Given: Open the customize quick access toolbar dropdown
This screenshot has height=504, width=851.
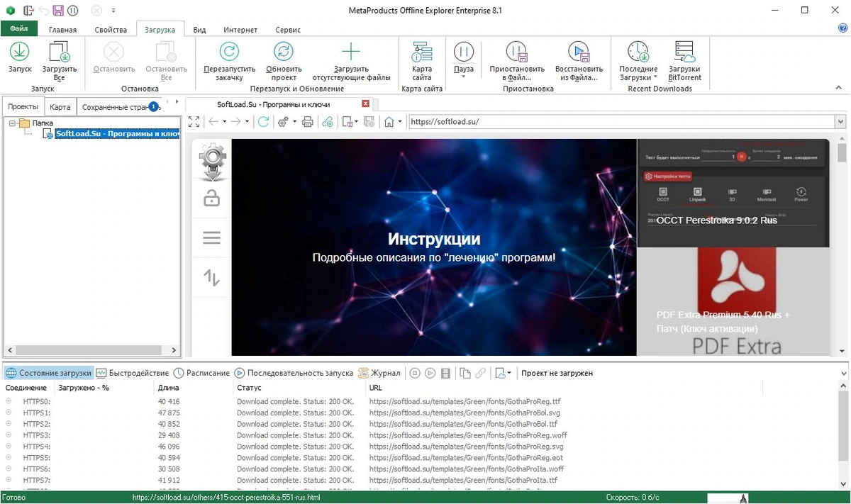Looking at the screenshot, I should click(x=113, y=11).
